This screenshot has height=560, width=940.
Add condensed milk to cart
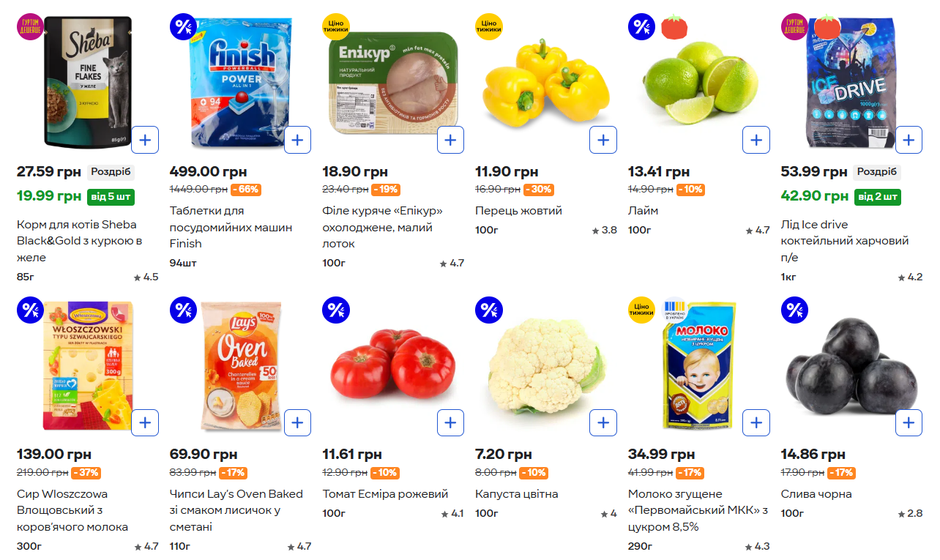[x=756, y=423]
